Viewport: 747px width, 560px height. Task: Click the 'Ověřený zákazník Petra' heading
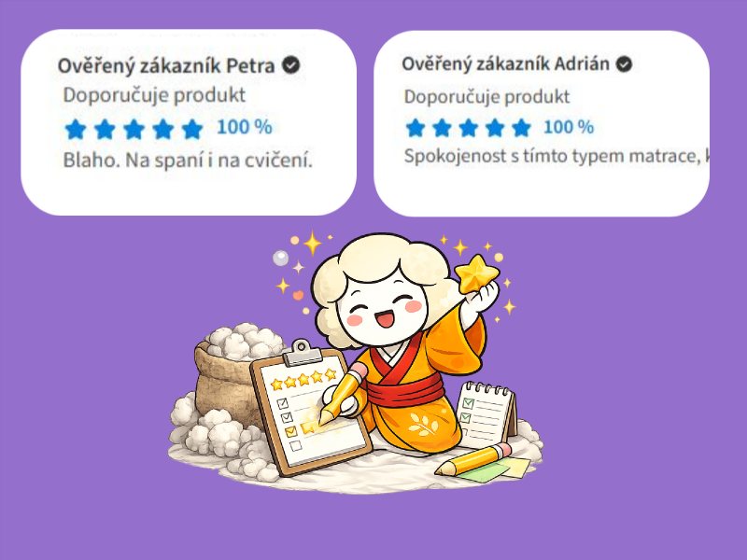tap(166, 65)
